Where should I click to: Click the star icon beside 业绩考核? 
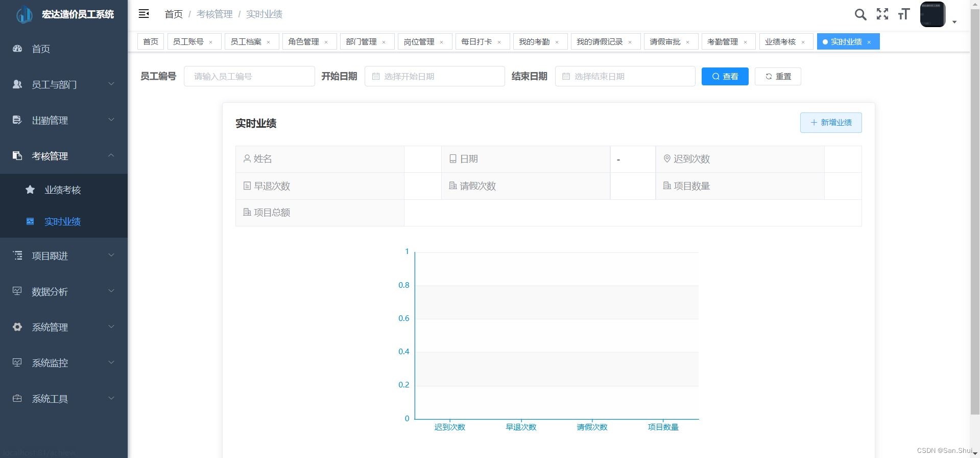(x=30, y=190)
